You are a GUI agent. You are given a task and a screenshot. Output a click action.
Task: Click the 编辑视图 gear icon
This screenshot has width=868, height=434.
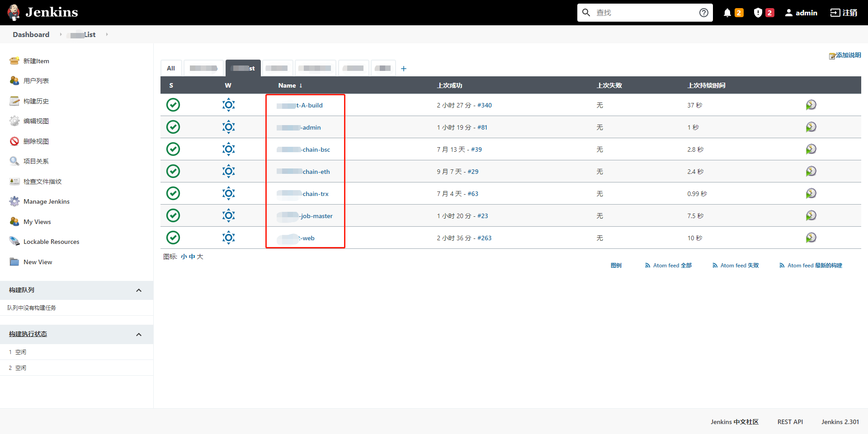14,121
